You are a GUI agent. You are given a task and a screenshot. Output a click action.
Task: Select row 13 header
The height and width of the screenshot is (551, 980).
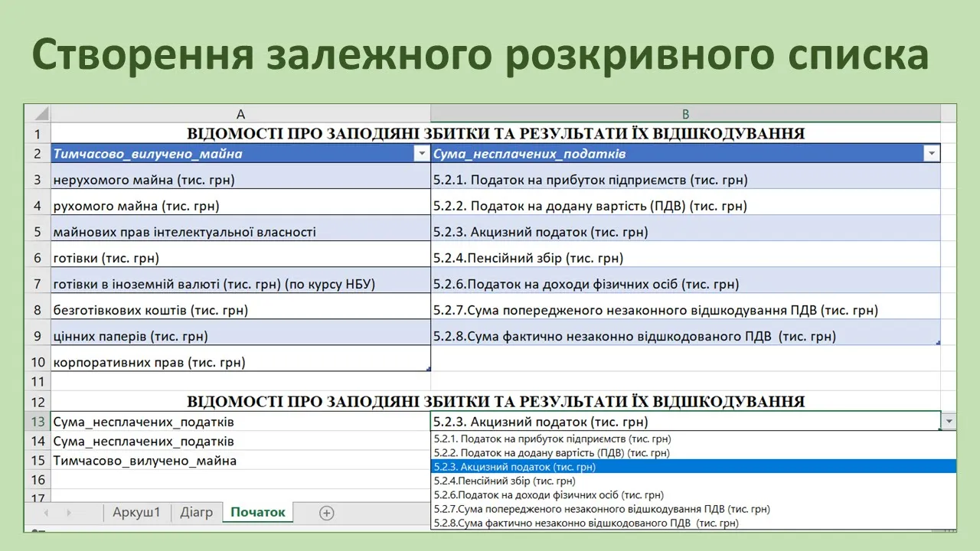coord(38,422)
